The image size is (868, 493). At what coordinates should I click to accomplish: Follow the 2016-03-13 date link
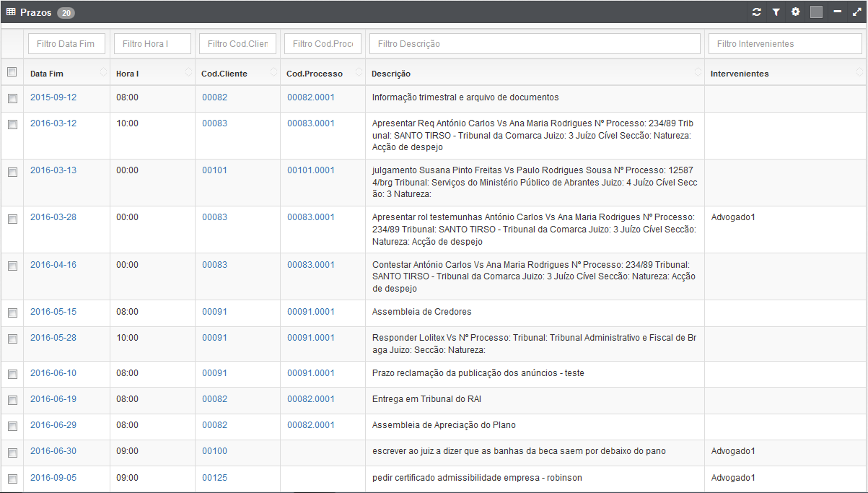tap(53, 170)
